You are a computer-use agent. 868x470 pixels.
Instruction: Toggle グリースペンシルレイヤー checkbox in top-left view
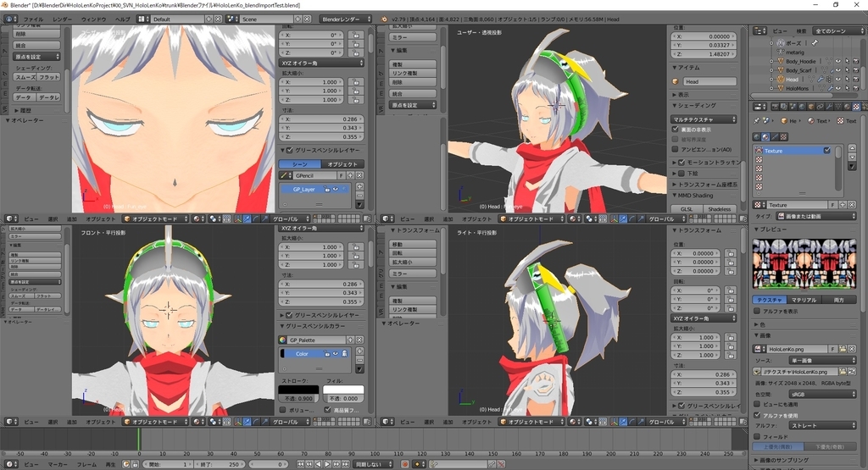[290, 150]
